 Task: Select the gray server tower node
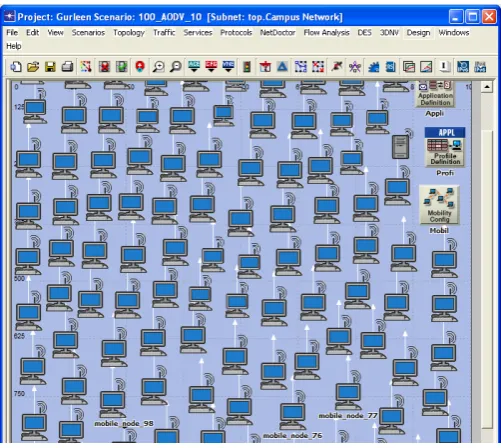tap(400, 147)
